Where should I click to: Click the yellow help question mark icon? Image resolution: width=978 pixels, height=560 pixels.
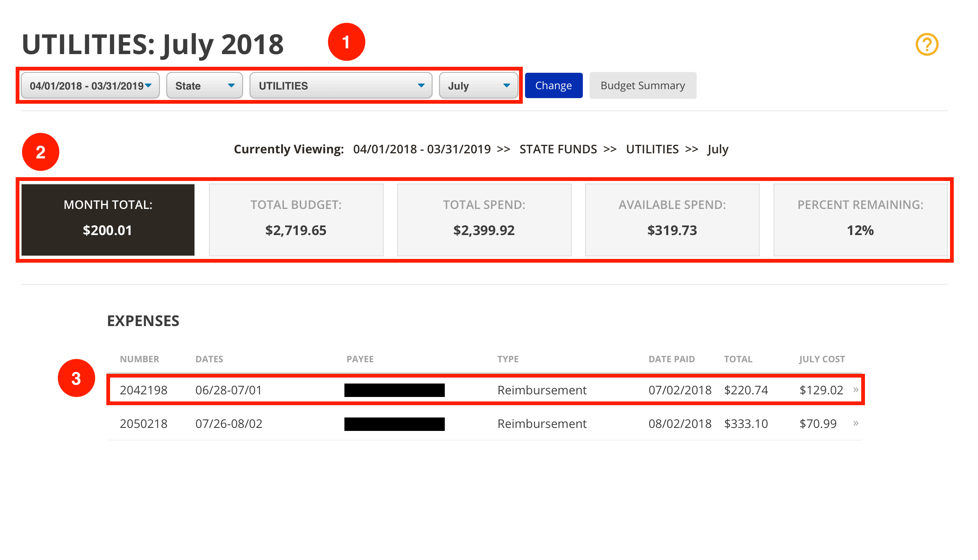[x=927, y=45]
